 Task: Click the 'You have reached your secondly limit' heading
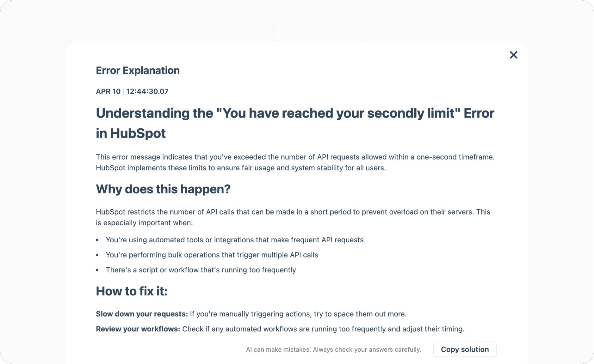click(x=295, y=113)
